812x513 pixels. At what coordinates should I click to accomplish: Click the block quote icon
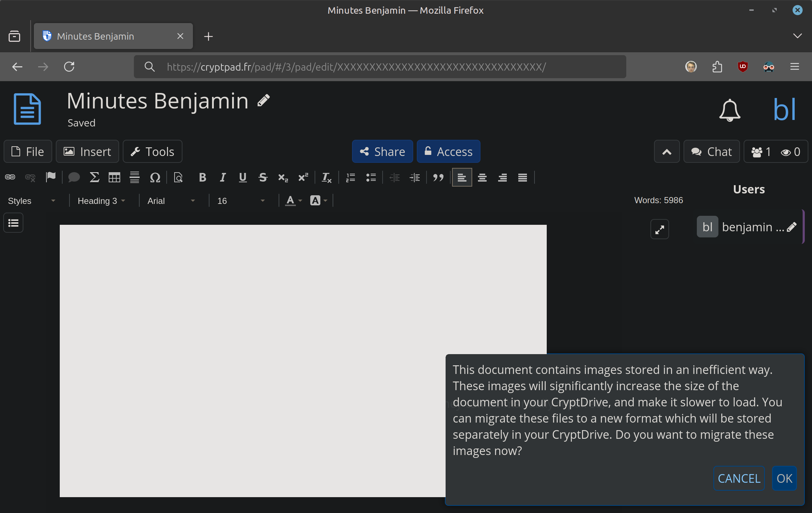(x=438, y=177)
